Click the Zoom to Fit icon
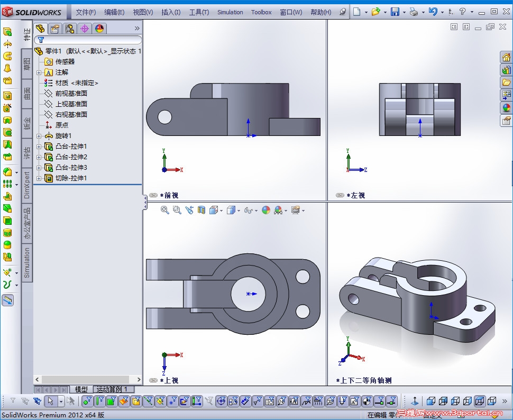Screen dimensions: 513x420 [x=165, y=210]
